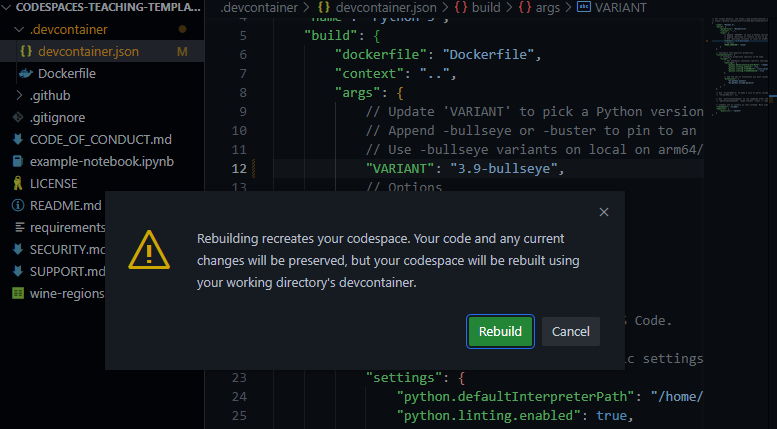Open the Dockerfile file

67,73
